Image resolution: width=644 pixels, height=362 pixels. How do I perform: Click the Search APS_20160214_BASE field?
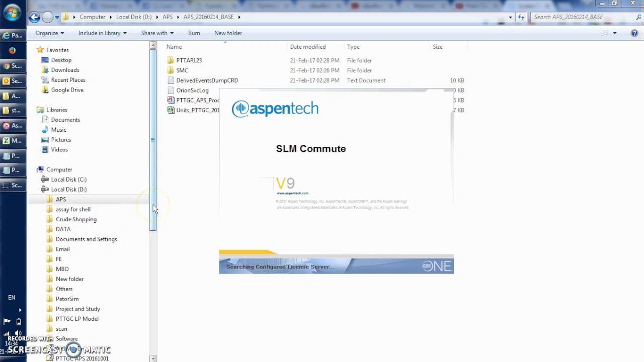pos(582,17)
